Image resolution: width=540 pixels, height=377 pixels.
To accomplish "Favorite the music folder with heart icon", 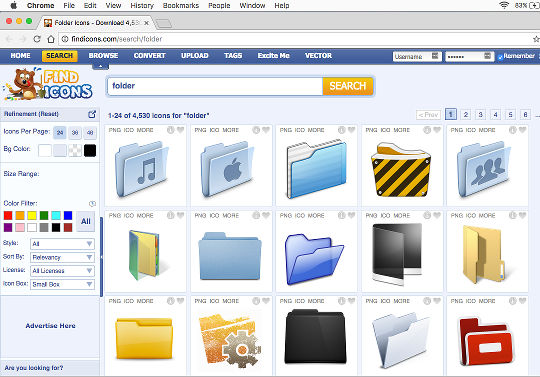I will [180, 130].
